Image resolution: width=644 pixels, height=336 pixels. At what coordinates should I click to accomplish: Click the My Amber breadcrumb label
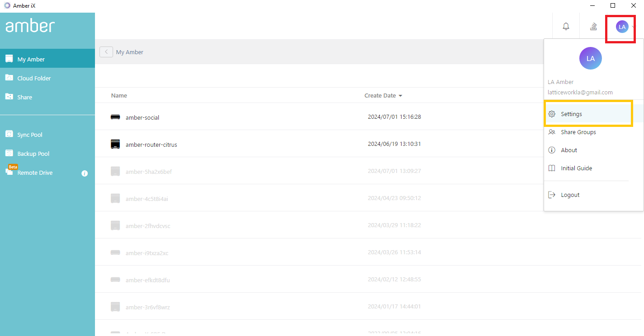130,52
